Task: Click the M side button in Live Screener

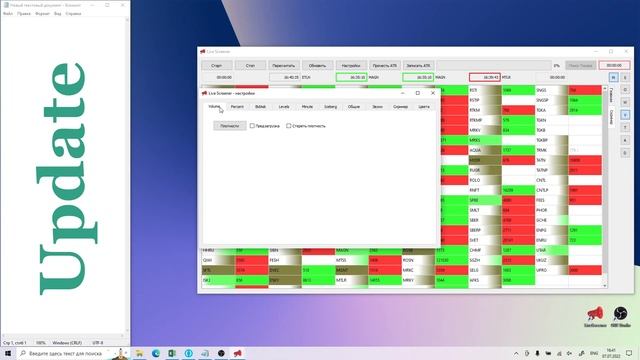Action: coord(613,77)
